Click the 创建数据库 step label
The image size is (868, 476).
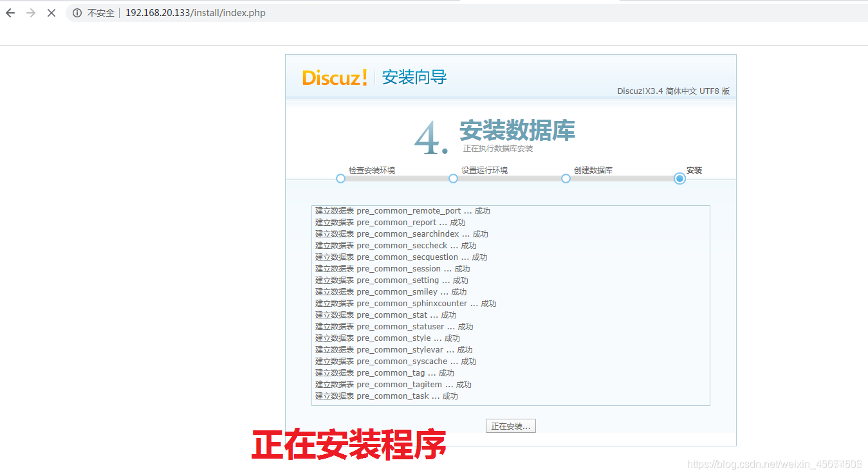(x=593, y=170)
